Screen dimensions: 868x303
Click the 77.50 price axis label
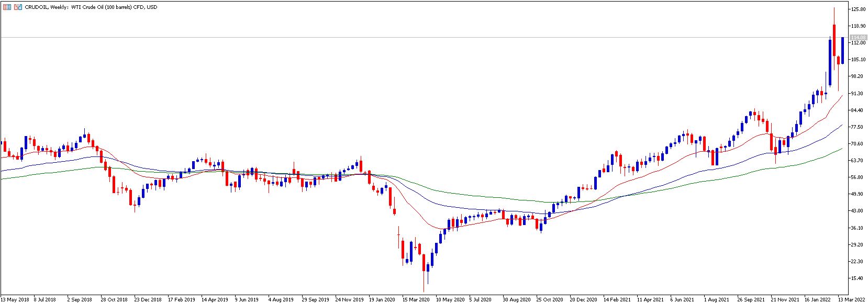[x=858, y=127]
